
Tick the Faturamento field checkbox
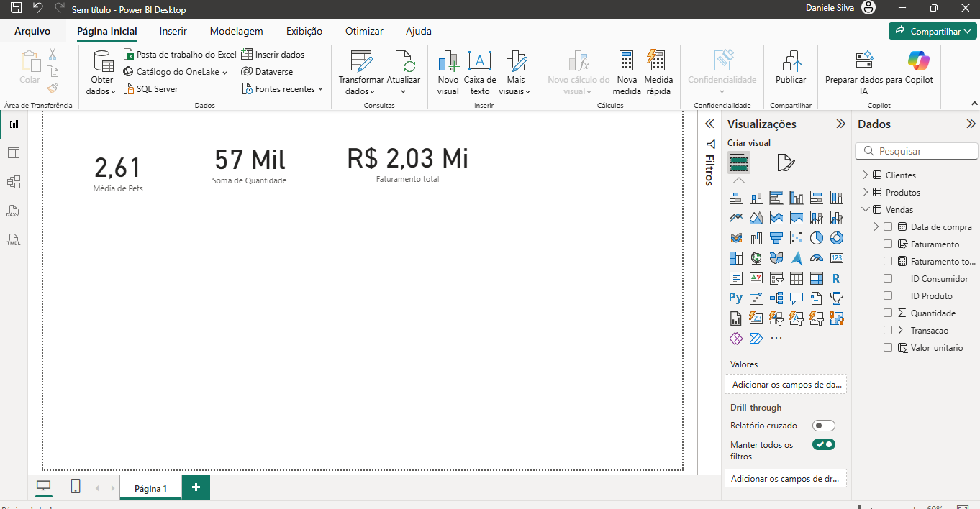tap(888, 244)
